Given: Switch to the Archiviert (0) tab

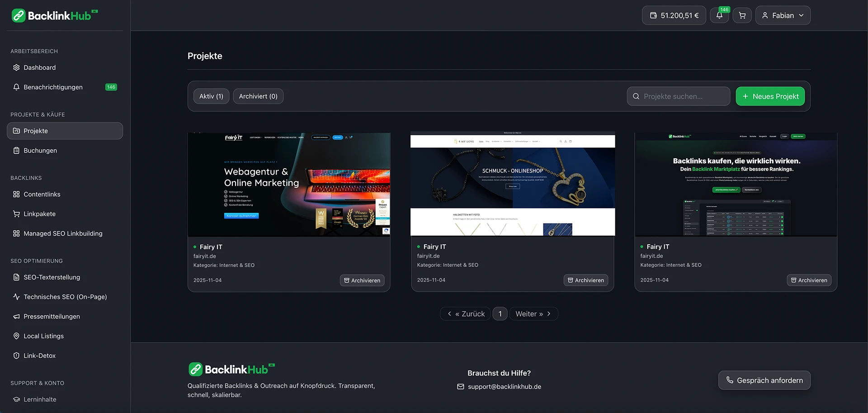Looking at the screenshot, I should coord(258,96).
